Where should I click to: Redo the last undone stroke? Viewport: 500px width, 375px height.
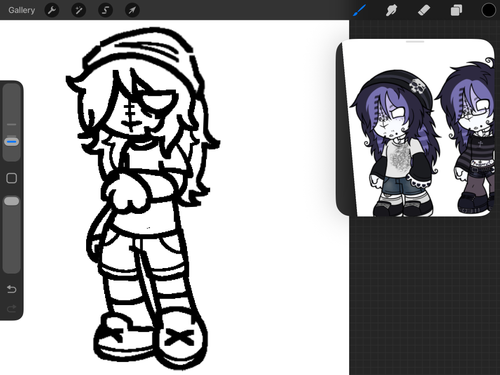12,309
